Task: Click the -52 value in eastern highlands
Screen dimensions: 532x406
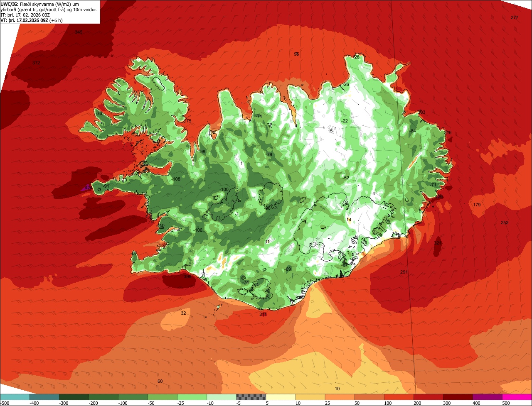Action: pos(346,178)
